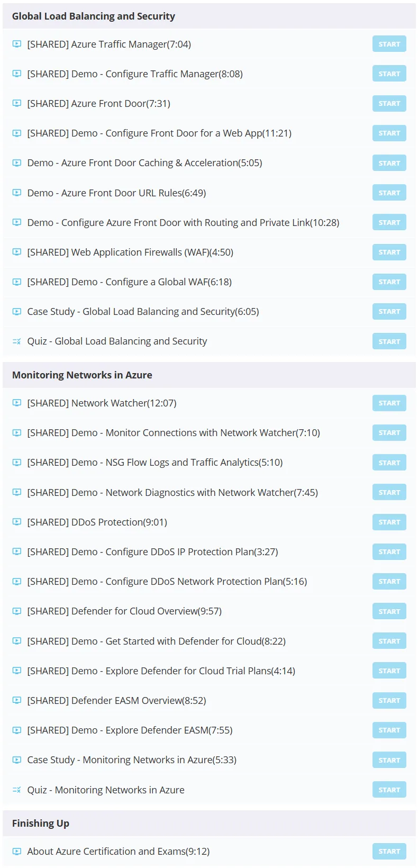Start Configure DDoS Network Protection Plan demo

click(389, 581)
